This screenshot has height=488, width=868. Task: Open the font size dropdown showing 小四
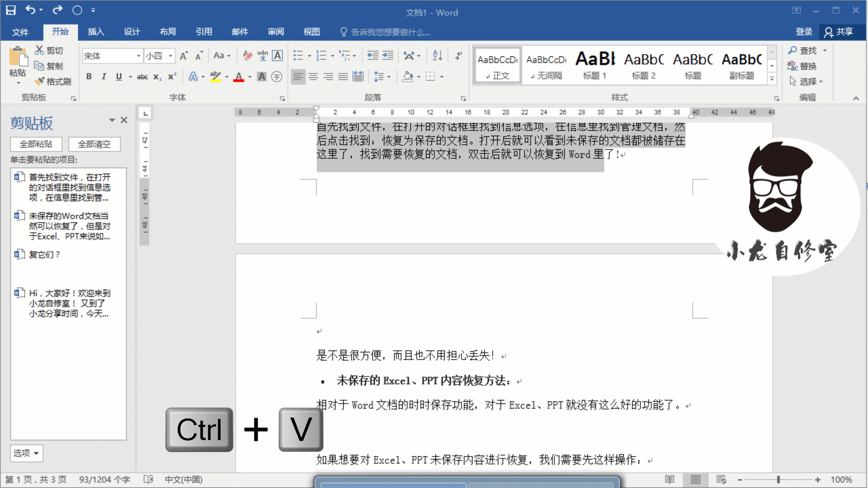coord(170,56)
